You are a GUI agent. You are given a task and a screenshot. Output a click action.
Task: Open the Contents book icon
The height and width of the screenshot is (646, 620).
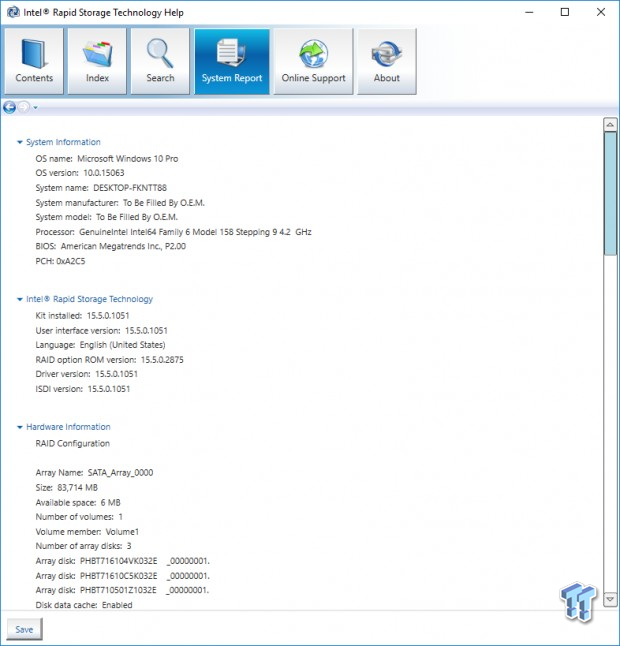34,61
